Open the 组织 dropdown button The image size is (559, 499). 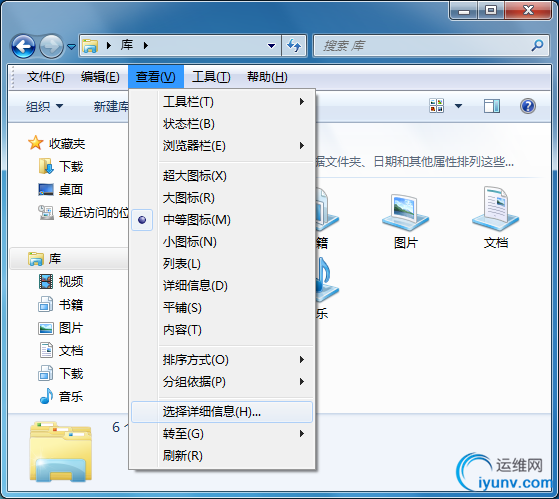point(44,106)
